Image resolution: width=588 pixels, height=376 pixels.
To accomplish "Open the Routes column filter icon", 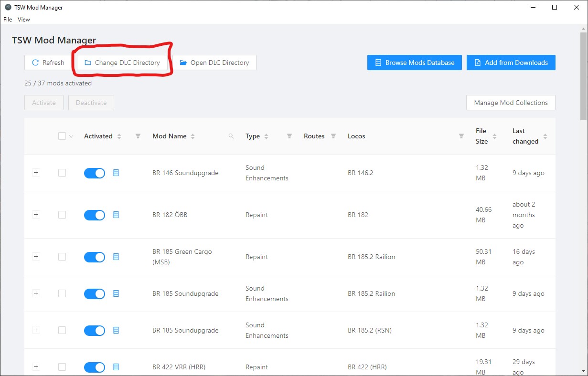I will click(x=333, y=136).
